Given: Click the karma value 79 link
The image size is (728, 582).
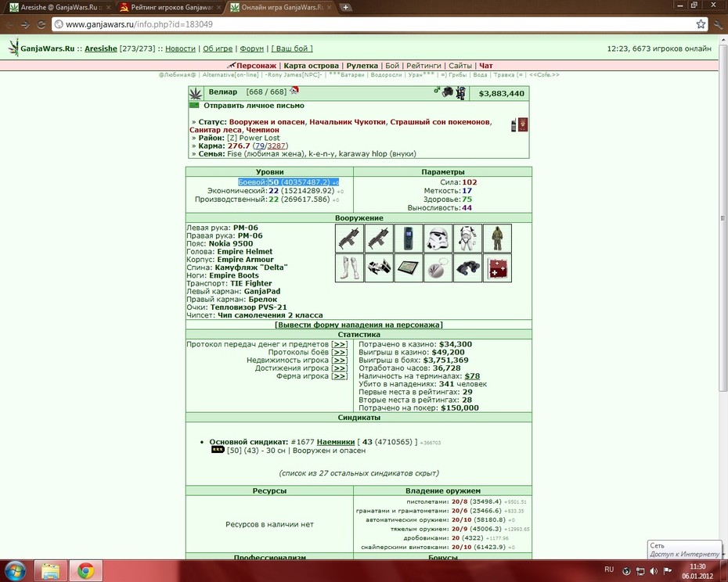Looking at the screenshot, I should (x=260, y=145).
